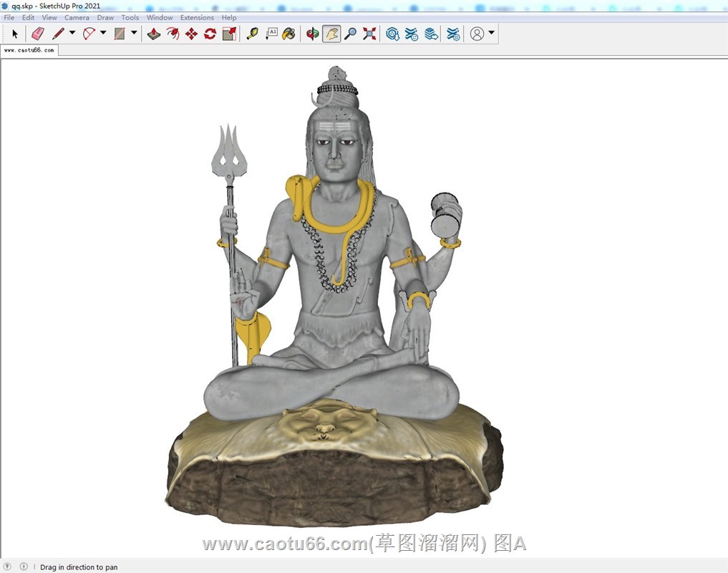Select the Zoom Extents tool

[x=369, y=34]
